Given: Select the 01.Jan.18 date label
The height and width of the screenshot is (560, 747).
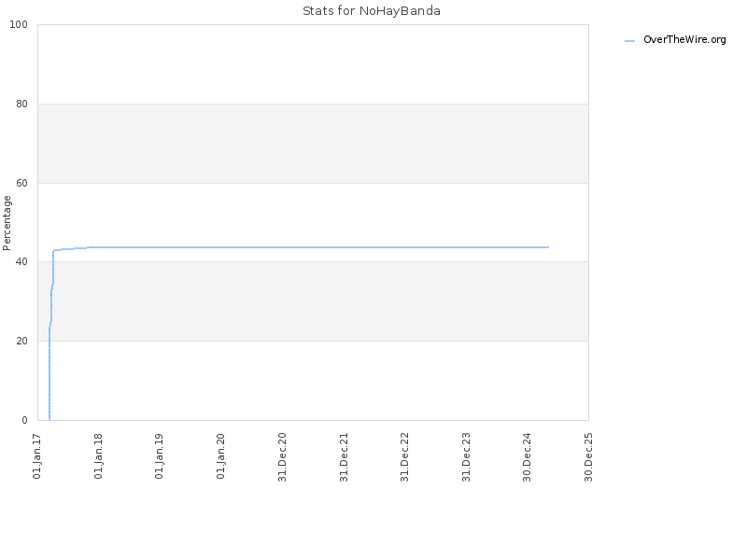Looking at the screenshot, I should point(98,456).
